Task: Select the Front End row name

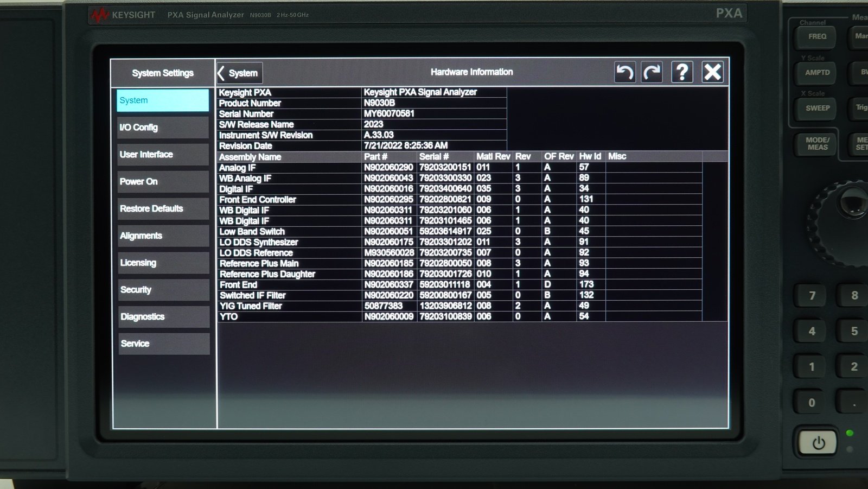Action: (x=238, y=285)
